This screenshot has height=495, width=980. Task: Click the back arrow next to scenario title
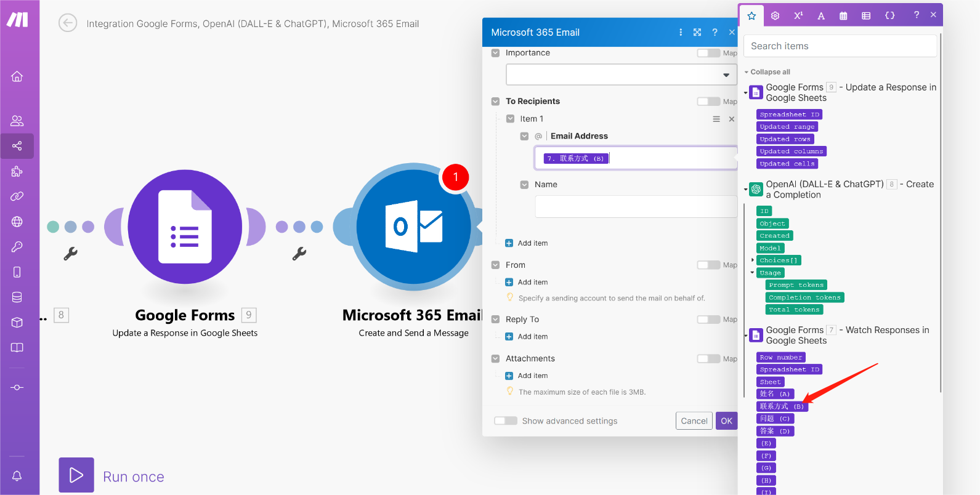pos(68,23)
